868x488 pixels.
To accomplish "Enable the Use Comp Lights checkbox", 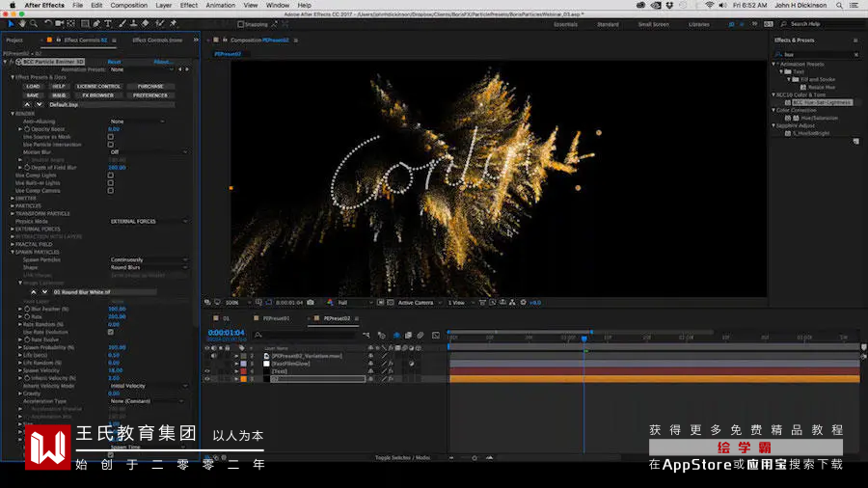I will pos(111,175).
